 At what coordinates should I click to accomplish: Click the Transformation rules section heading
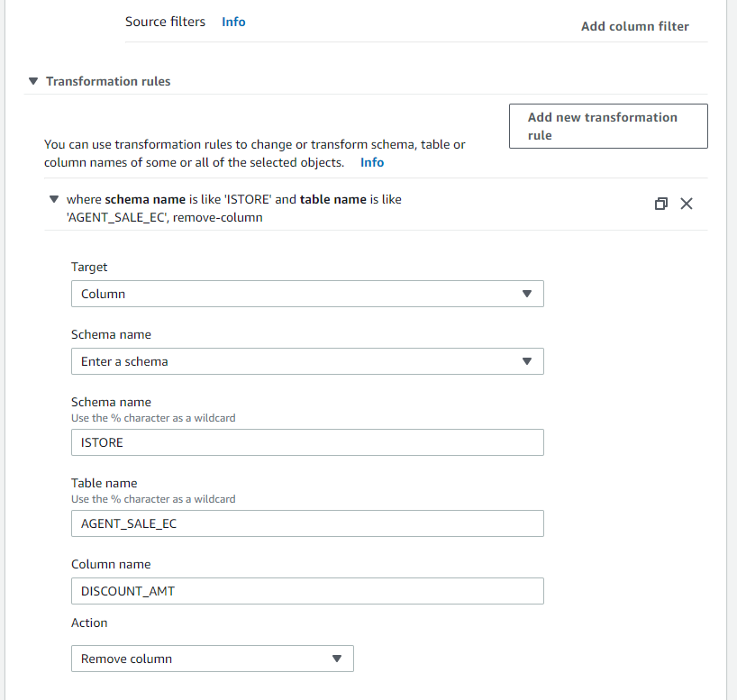coord(108,81)
